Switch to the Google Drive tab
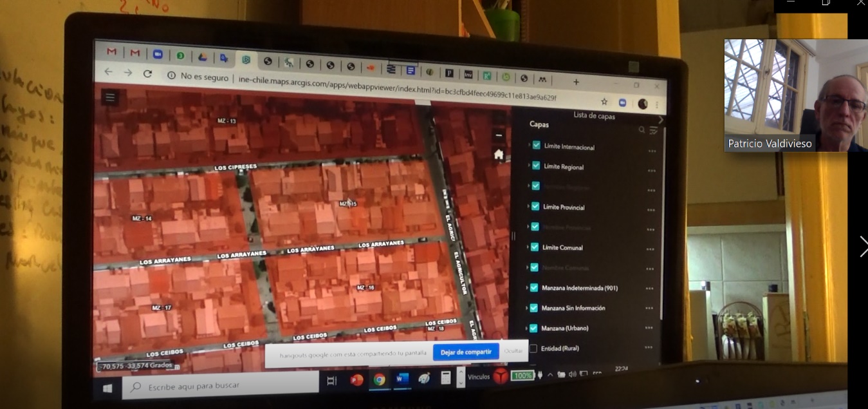The height and width of the screenshot is (409, 868). tap(201, 57)
